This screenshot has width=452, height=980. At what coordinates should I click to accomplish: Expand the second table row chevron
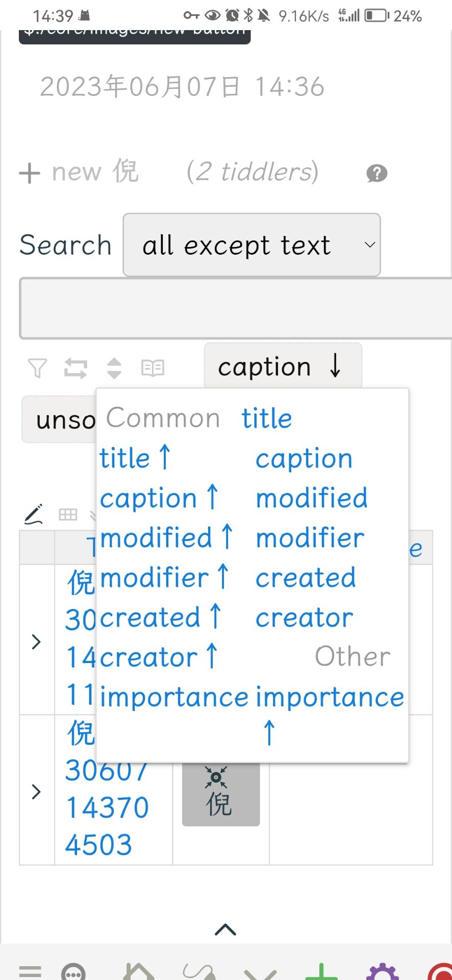point(36,792)
